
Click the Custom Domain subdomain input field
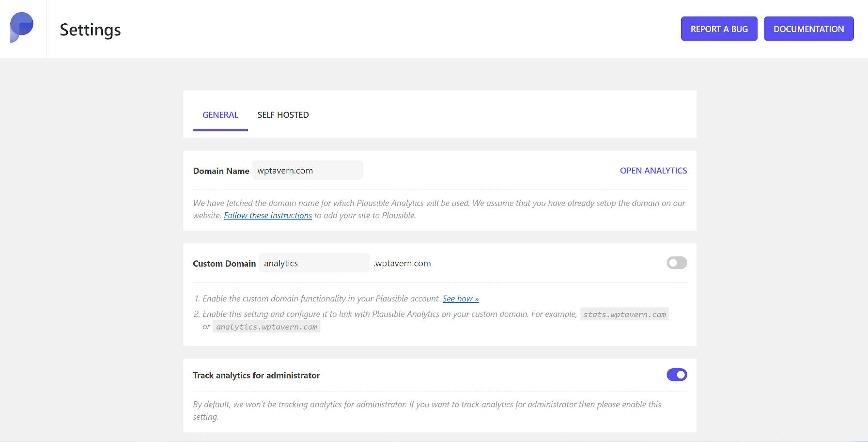314,263
